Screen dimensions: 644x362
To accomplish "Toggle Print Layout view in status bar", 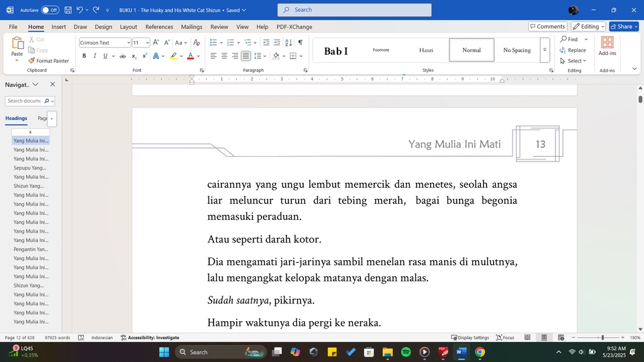I will point(544,337).
